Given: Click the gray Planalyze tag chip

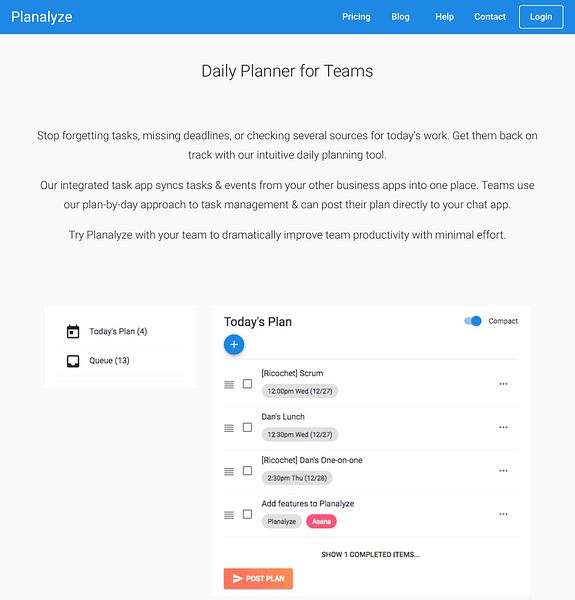Looking at the screenshot, I should [x=282, y=522].
